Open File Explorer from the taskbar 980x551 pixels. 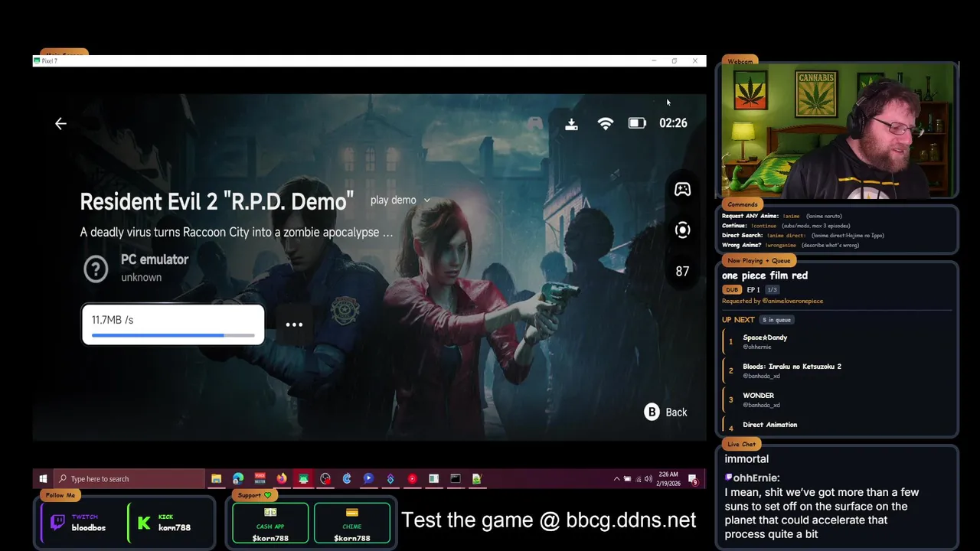pyautogui.click(x=217, y=479)
